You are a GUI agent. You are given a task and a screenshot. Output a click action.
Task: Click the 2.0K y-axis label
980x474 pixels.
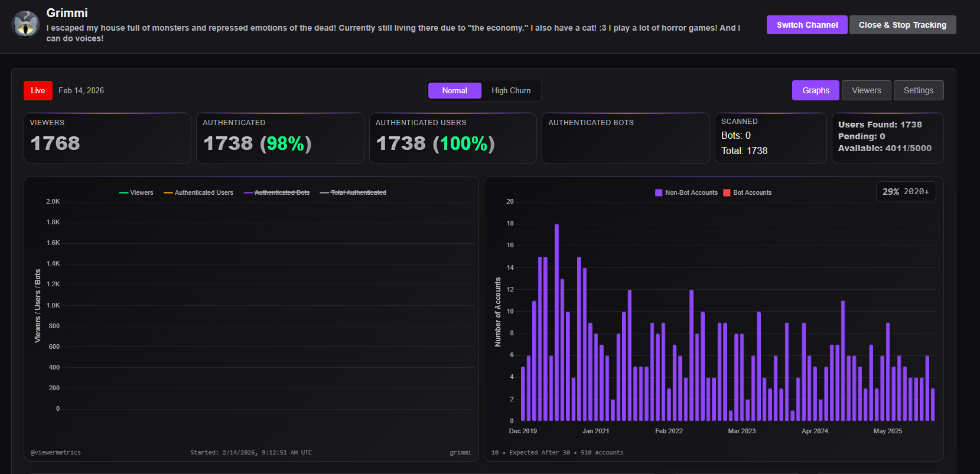click(x=53, y=201)
